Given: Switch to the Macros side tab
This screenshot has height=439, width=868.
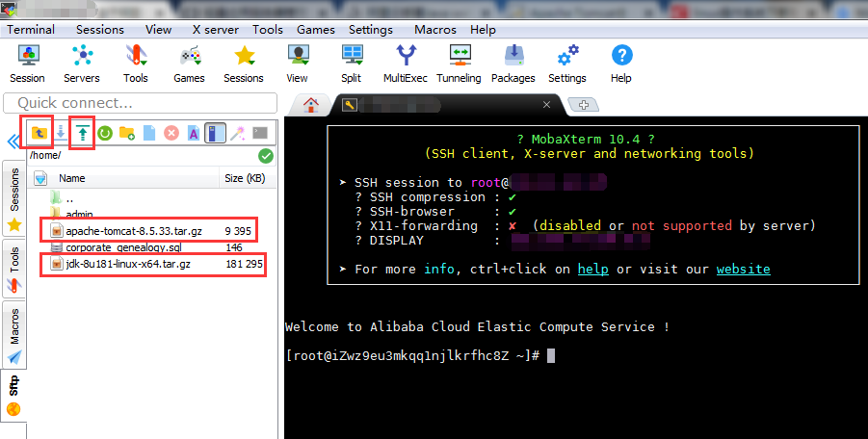Looking at the screenshot, I should (x=14, y=334).
